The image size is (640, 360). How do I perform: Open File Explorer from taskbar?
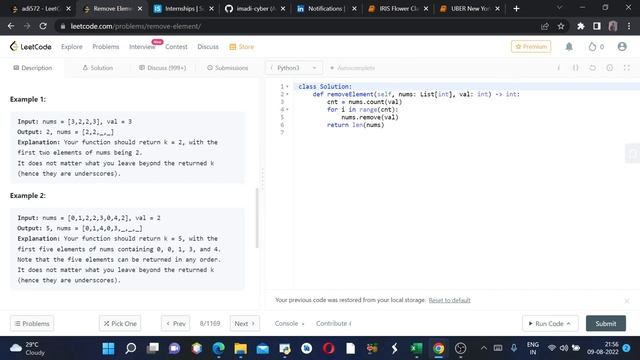coord(241,348)
